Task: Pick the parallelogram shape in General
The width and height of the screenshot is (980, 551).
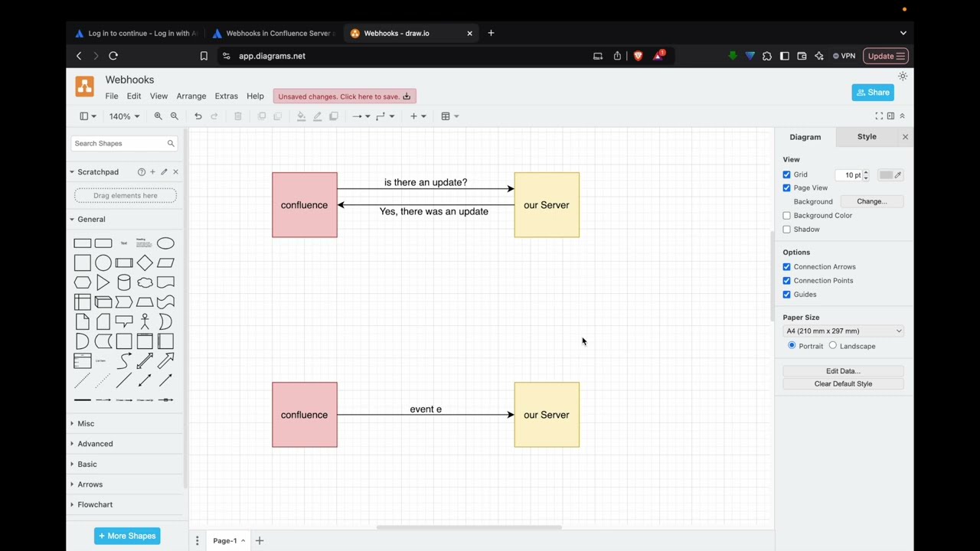Action: 165,262
